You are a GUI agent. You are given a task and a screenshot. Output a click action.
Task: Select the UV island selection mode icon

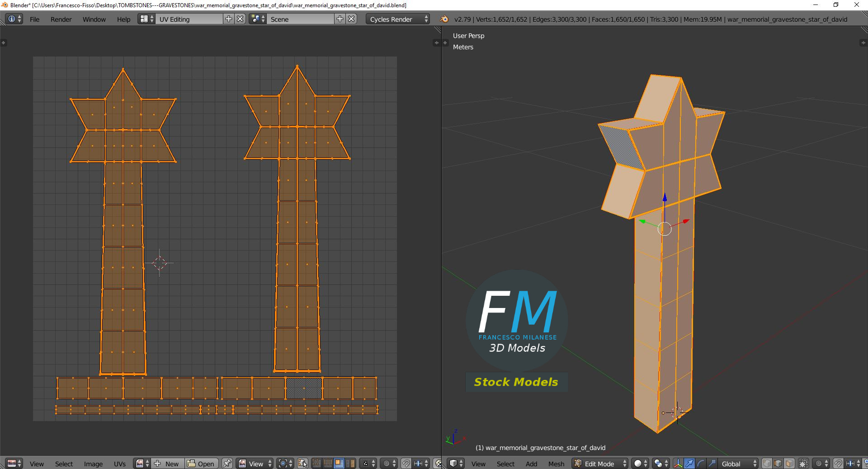click(x=350, y=463)
